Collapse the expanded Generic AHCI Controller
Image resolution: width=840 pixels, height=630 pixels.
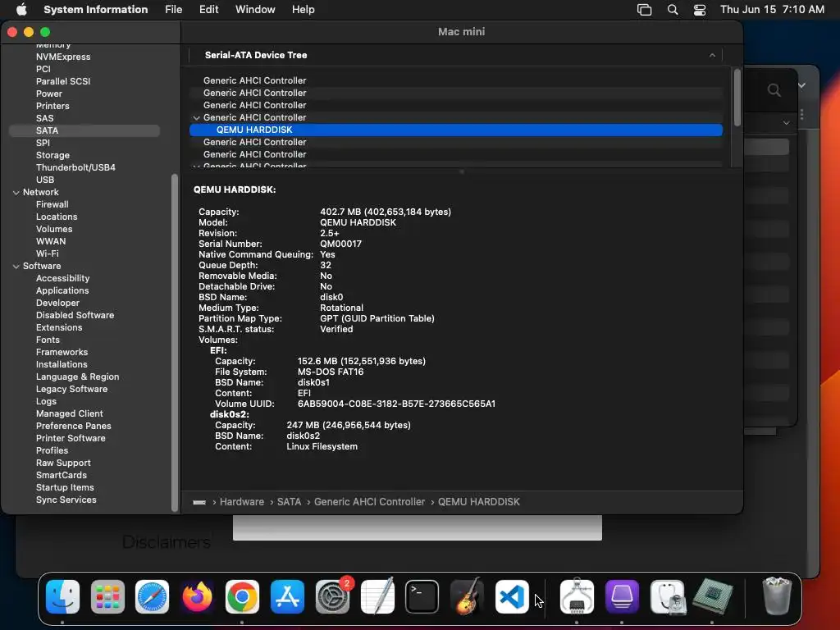point(197,118)
